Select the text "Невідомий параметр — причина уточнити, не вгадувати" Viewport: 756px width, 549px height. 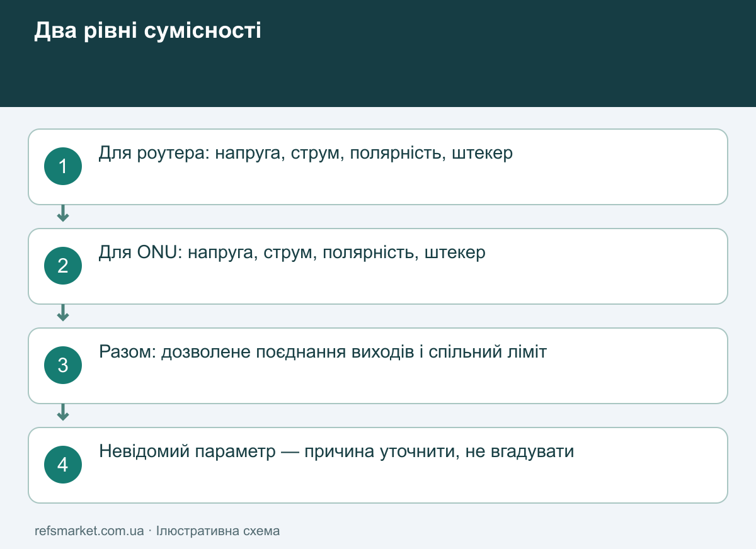pyautogui.click(x=336, y=451)
